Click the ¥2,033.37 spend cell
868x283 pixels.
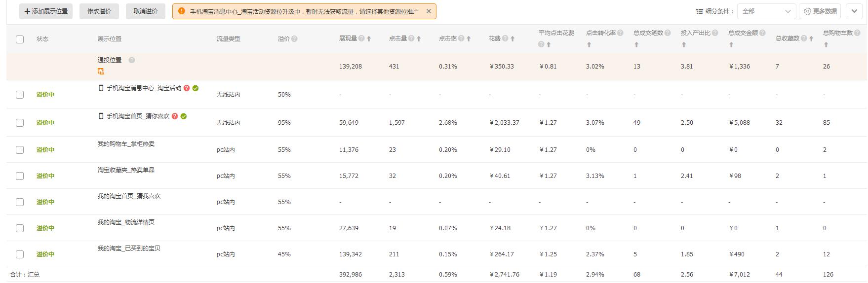tap(504, 123)
